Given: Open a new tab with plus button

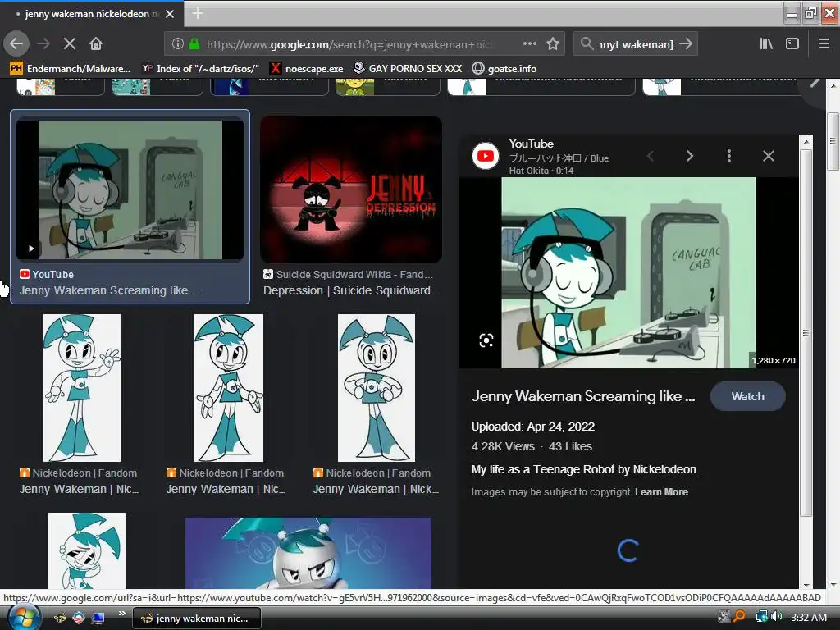Looking at the screenshot, I should [198, 13].
